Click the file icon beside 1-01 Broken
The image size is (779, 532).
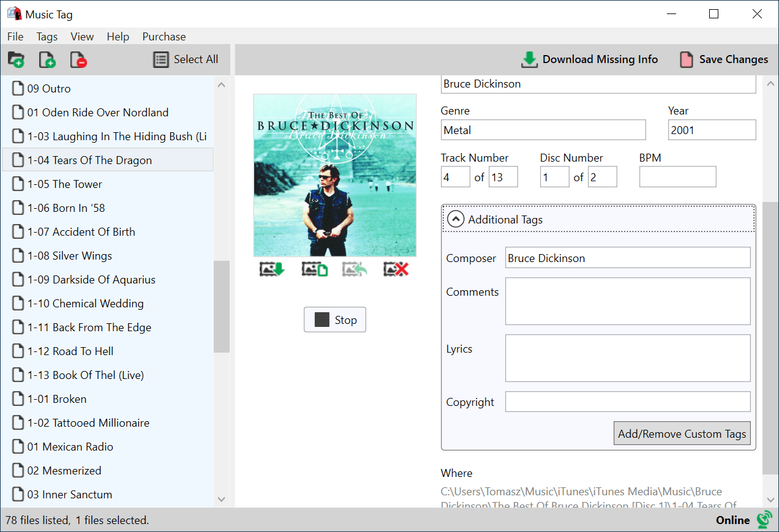(18, 399)
